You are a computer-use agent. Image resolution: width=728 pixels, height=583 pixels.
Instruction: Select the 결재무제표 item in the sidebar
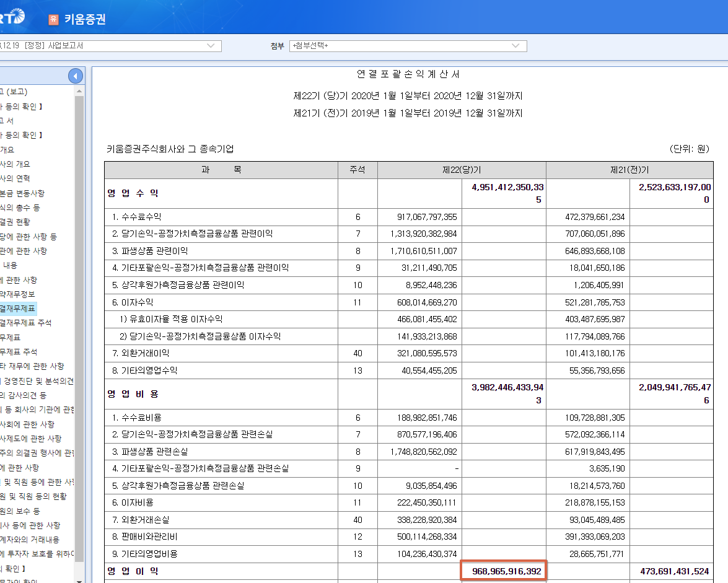click(17, 309)
